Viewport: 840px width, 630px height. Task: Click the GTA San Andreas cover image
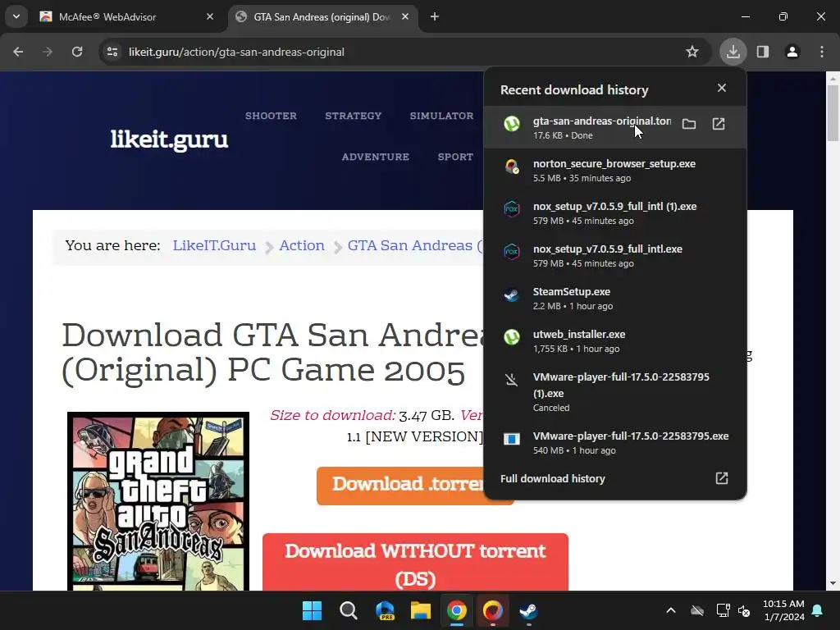pos(158,501)
